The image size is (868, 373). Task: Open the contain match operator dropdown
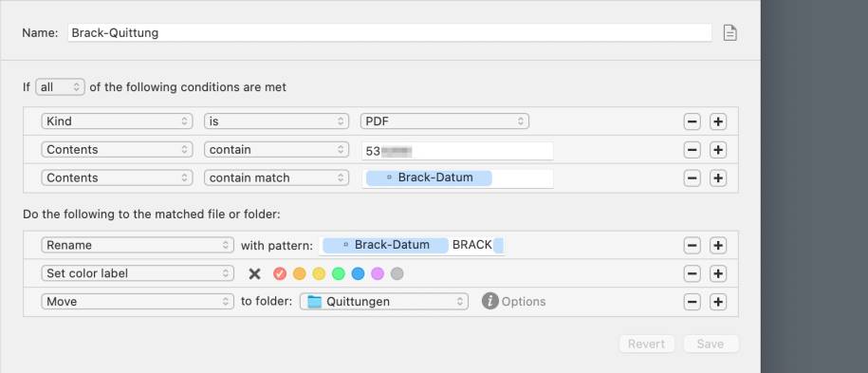click(276, 177)
